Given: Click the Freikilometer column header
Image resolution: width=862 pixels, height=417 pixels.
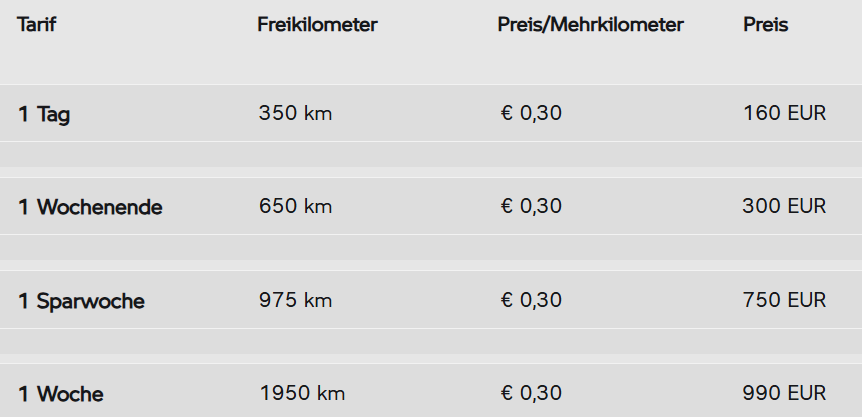Looking at the screenshot, I should pyautogui.click(x=317, y=25).
